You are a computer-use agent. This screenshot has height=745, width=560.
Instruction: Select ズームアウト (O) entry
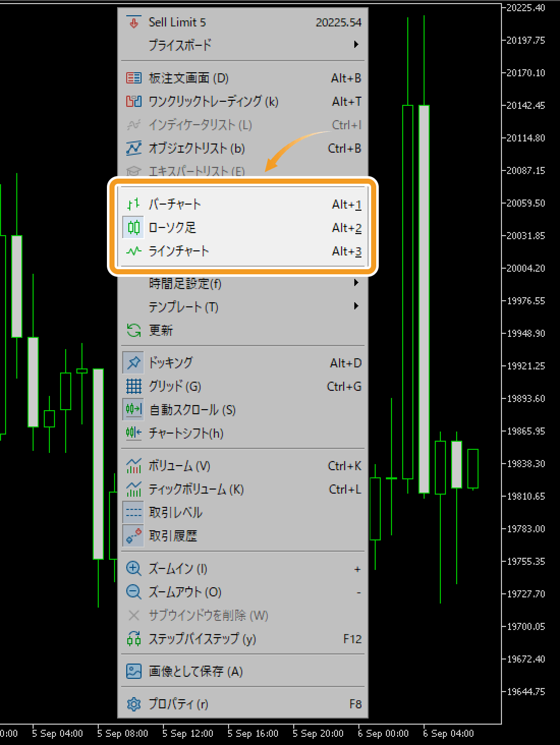243,592
